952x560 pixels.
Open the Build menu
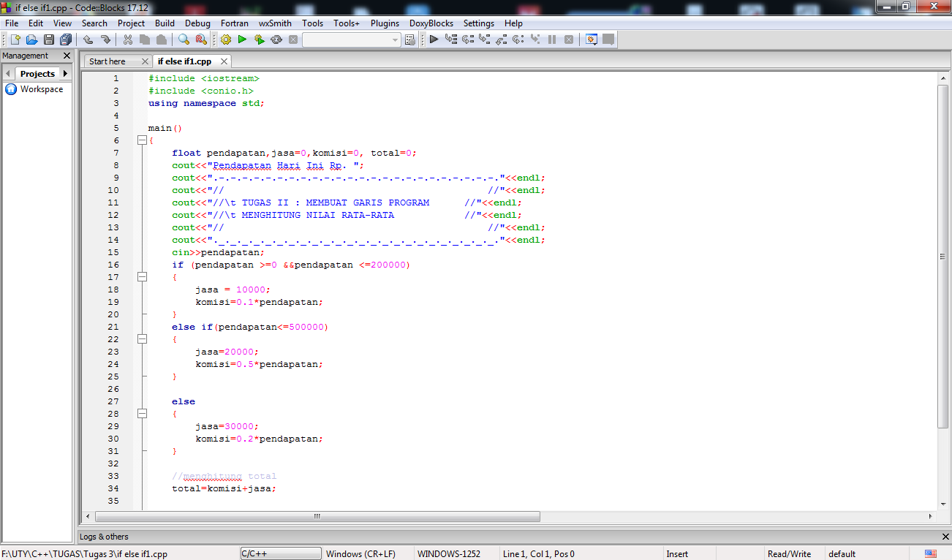point(165,23)
